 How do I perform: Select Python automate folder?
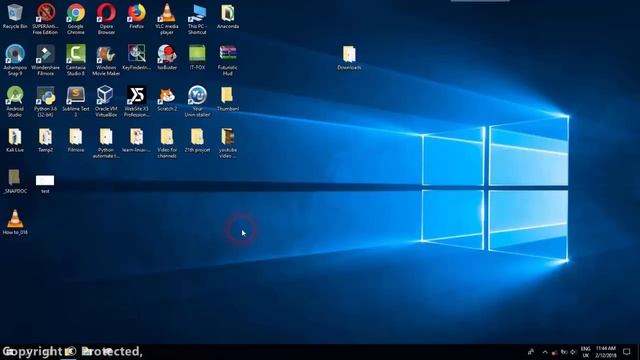coord(106,143)
